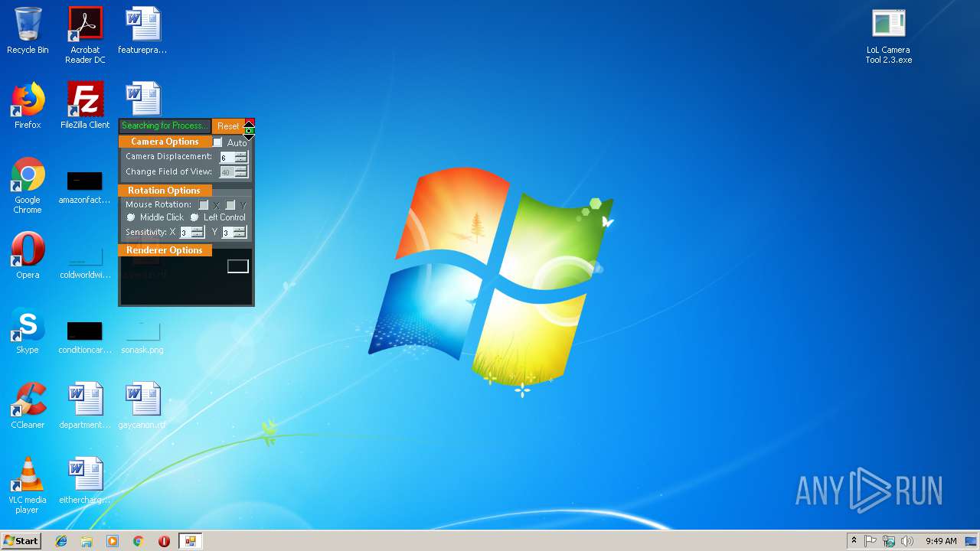
Task: Click Camera Displacement spinner arrows
Action: click(x=241, y=157)
